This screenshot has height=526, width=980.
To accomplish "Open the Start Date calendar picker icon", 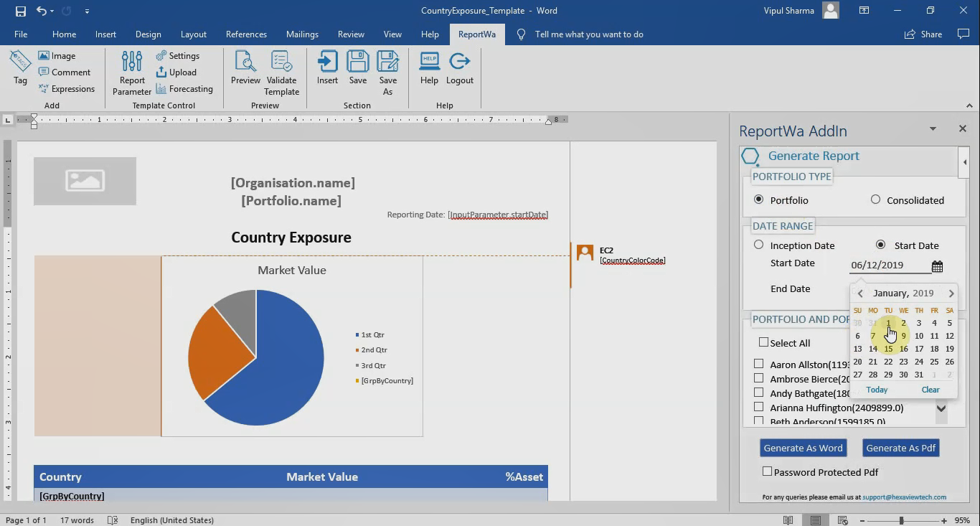I will (937, 266).
